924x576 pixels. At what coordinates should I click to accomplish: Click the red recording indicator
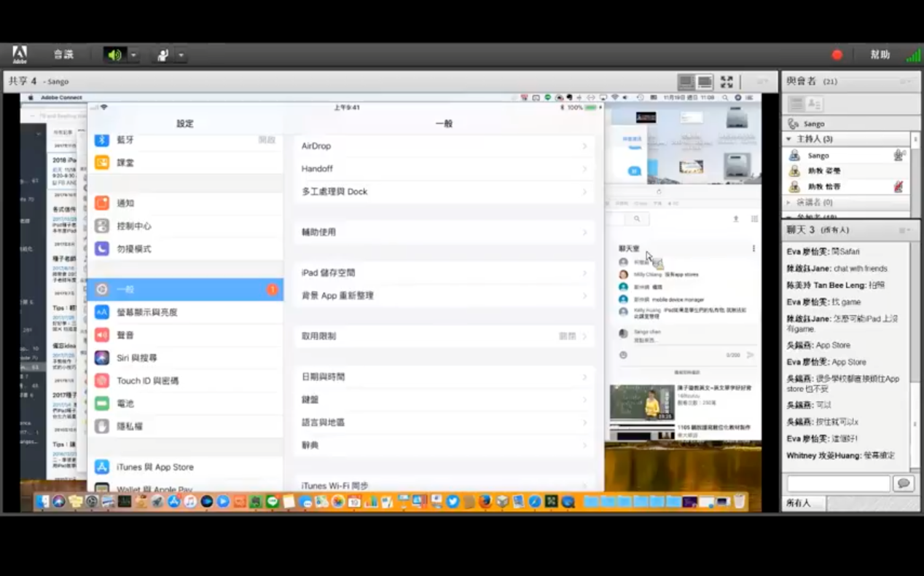[x=837, y=55]
